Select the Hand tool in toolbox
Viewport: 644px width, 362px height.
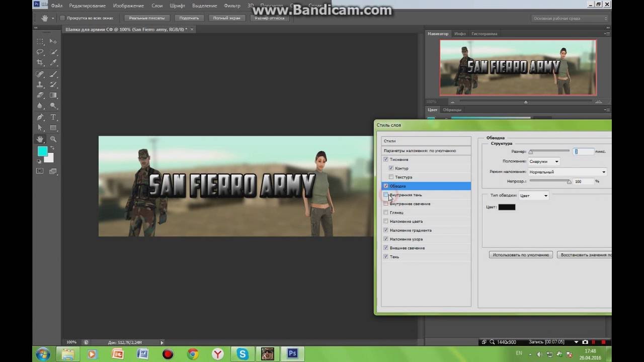tap(40, 139)
